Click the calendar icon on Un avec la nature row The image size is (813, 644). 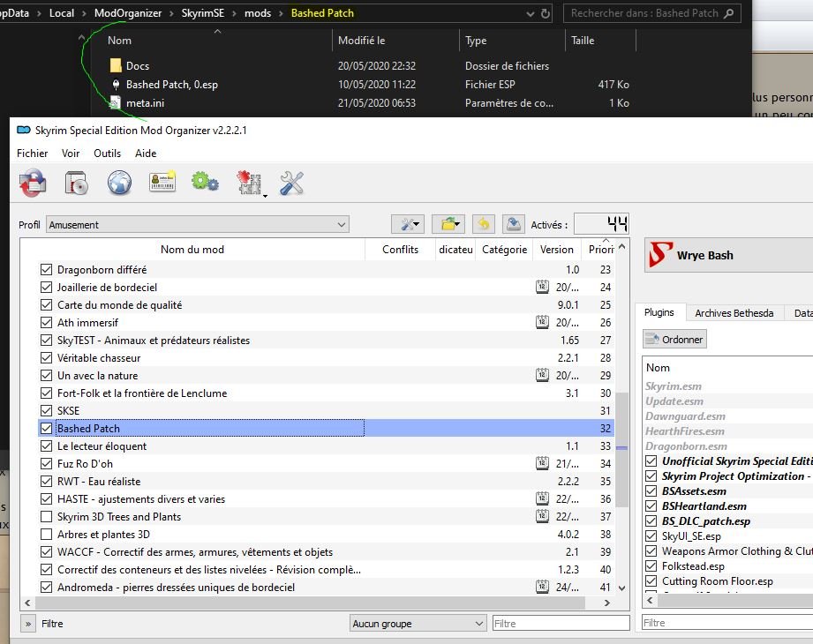(x=542, y=375)
